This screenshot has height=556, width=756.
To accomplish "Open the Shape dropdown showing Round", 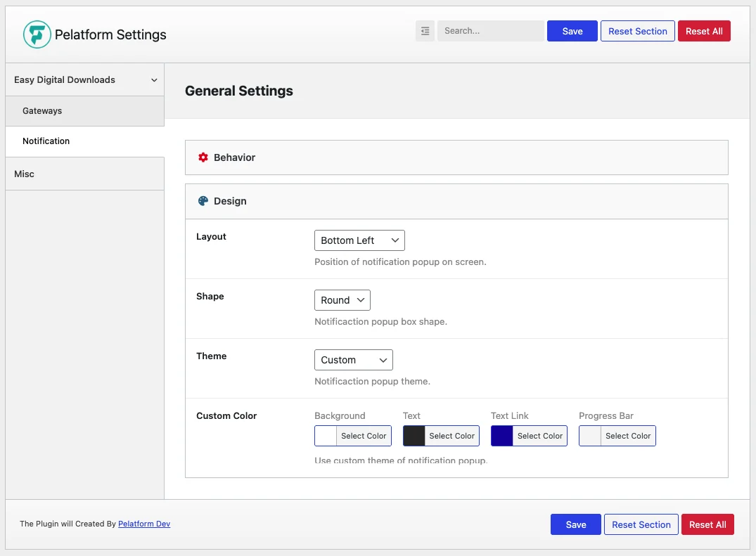I will click(x=342, y=300).
